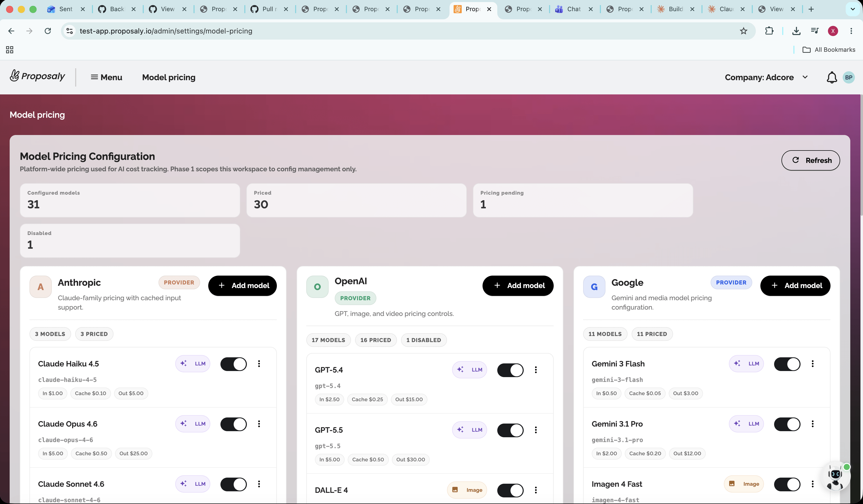The height and width of the screenshot is (504, 863).
Task: Switch off the Imagen 4 Fast model
Action: [787, 484]
